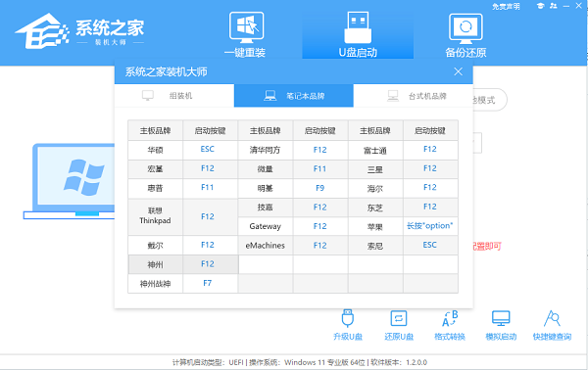Close the 系统之家装机大师 hotkey dialog
The image size is (588, 370).
(x=458, y=71)
